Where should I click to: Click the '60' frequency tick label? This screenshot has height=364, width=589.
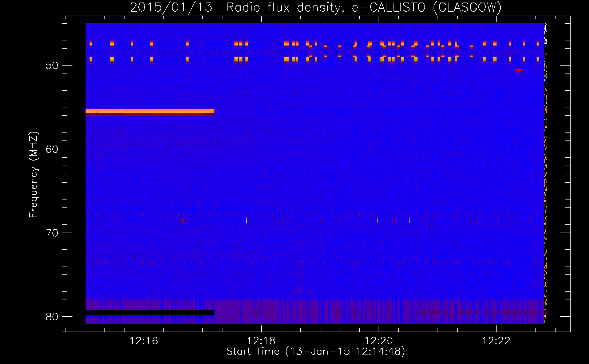pyautogui.click(x=52, y=149)
